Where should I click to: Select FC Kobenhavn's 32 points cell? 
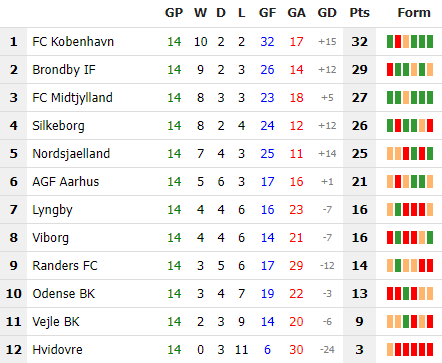click(x=359, y=42)
